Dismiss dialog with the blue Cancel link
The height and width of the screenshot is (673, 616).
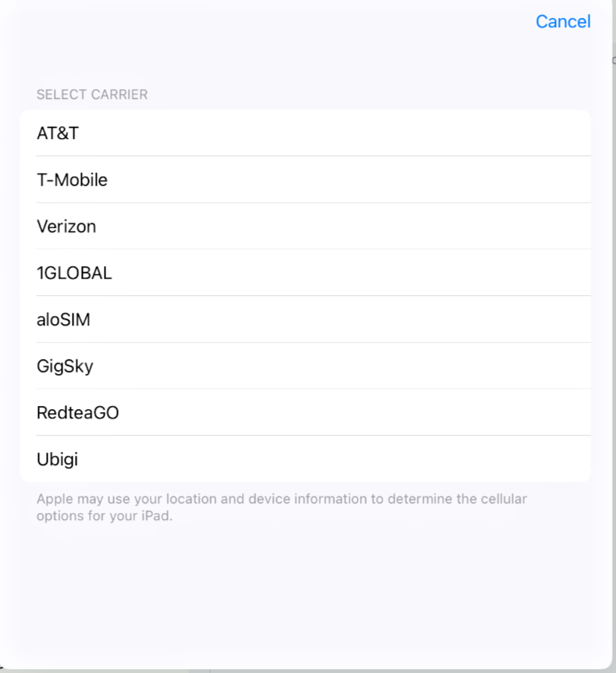(x=563, y=21)
